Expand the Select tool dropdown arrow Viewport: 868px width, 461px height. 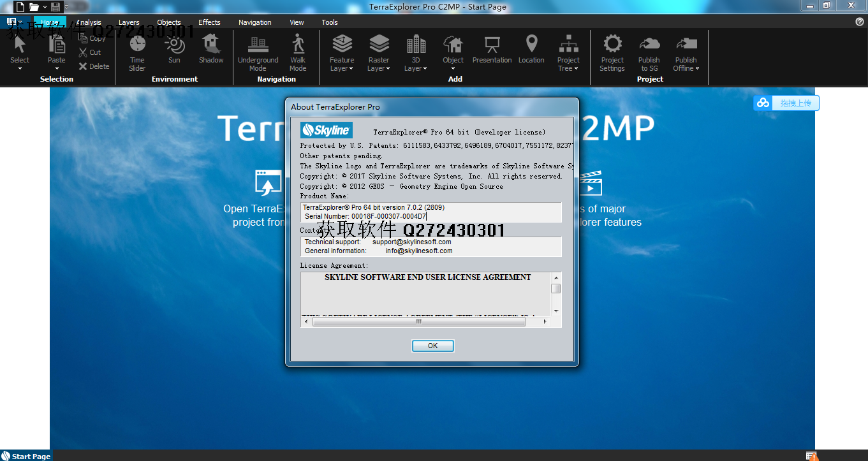[20, 68]
